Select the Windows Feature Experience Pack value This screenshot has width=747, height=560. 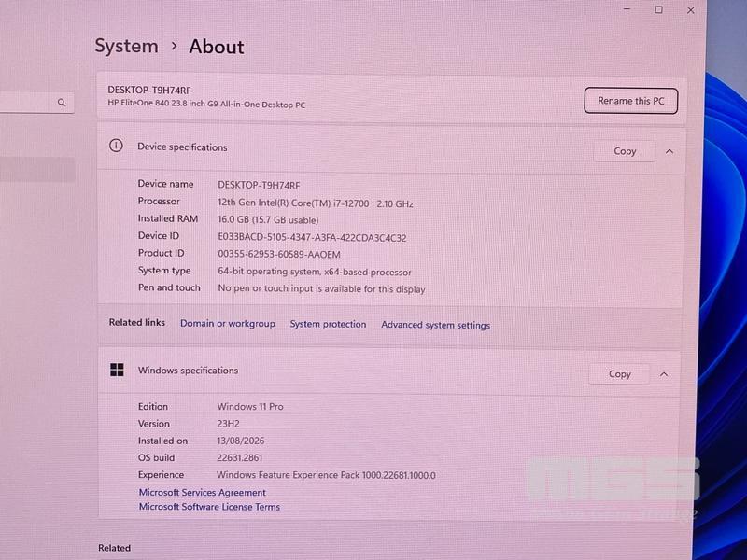click(x=326, y=475)
